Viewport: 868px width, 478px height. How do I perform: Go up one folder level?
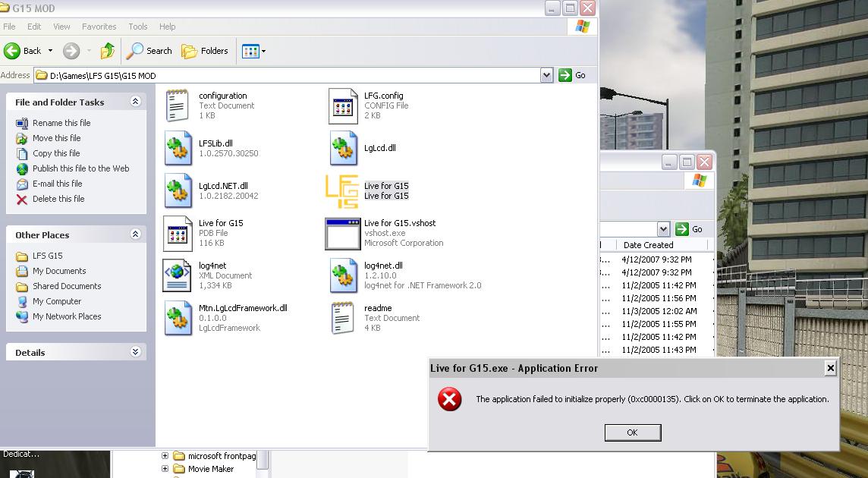[108, 51]
